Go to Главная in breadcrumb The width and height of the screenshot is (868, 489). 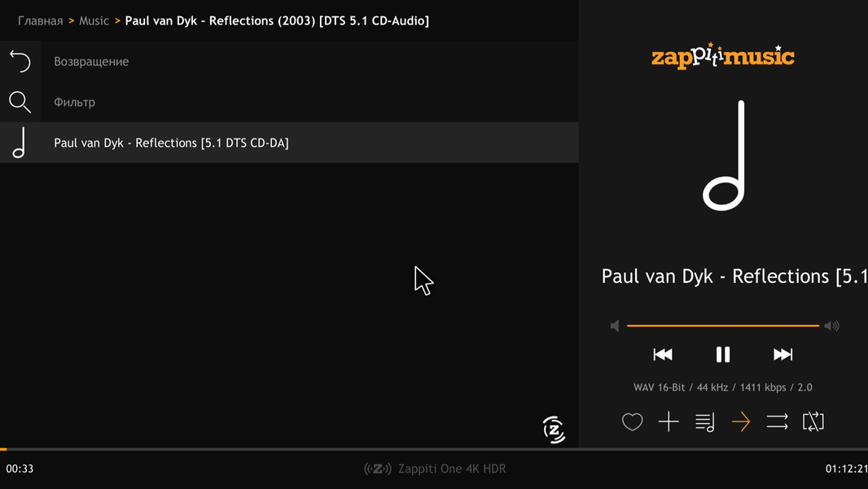click(40, 20)
